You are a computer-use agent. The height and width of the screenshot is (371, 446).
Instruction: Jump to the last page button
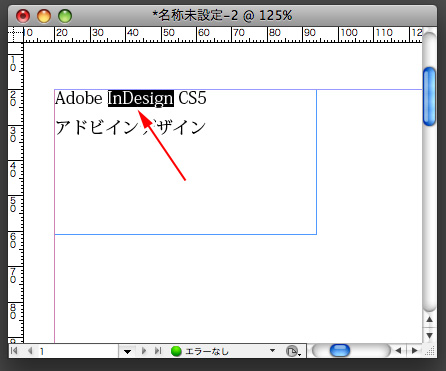(158, 351)
